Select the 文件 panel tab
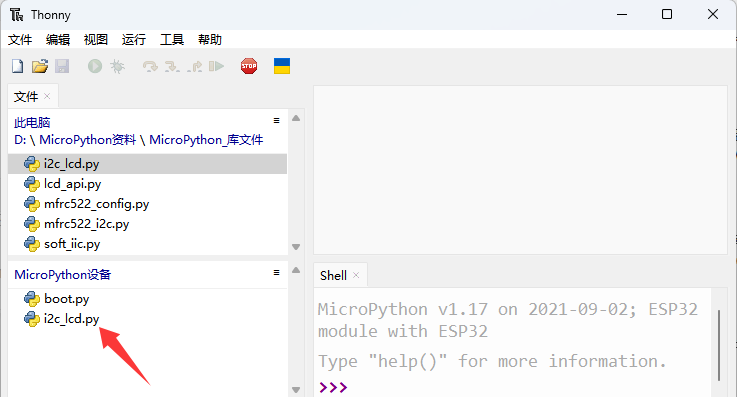Screen dimensions: 738x397 26,97
